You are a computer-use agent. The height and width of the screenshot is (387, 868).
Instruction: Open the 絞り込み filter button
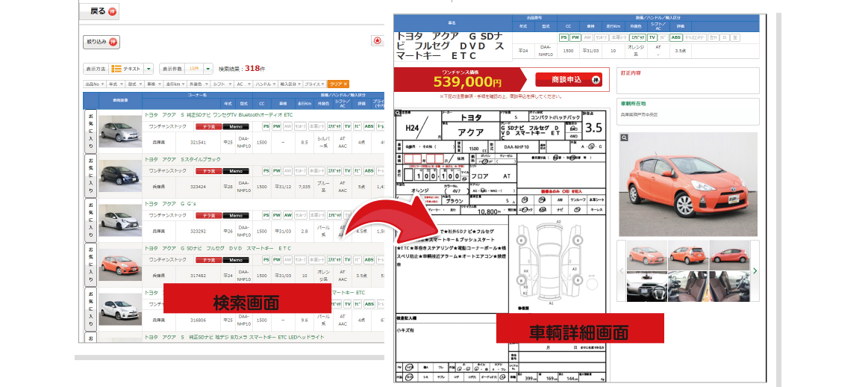[102, 42]
